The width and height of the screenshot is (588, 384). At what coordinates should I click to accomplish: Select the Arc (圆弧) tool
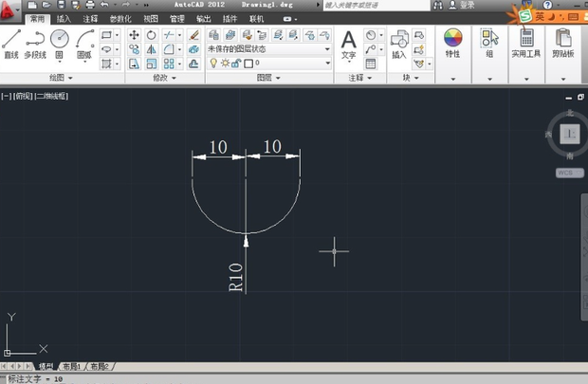click(x=84, y=45)
